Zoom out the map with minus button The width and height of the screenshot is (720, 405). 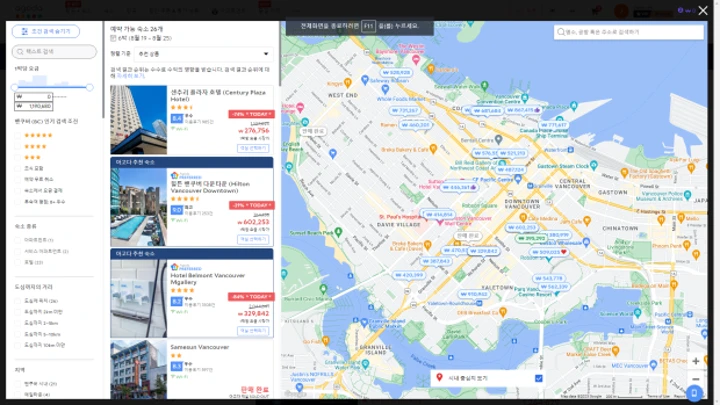[x=696, y=379]
